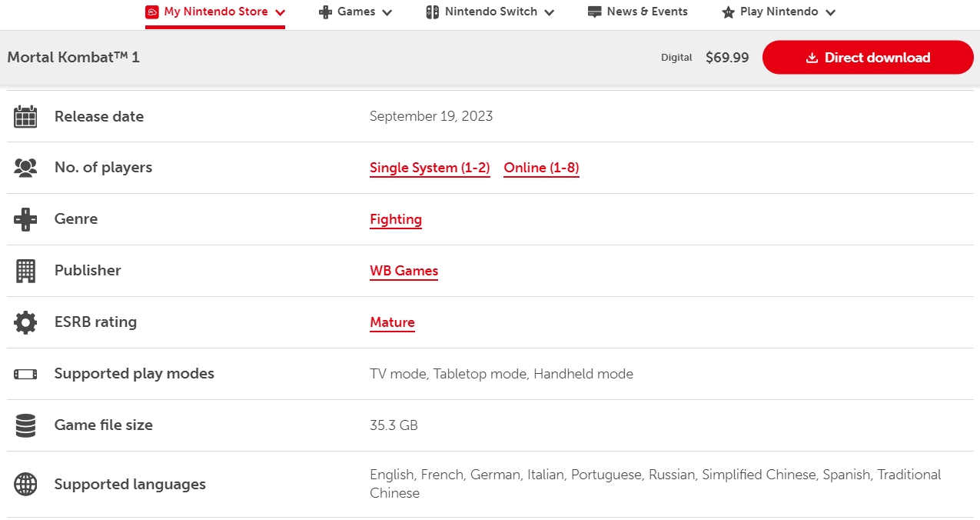Click the Games d-pad icon in navigation
This screenshot has width=980, height=520.
326,12
